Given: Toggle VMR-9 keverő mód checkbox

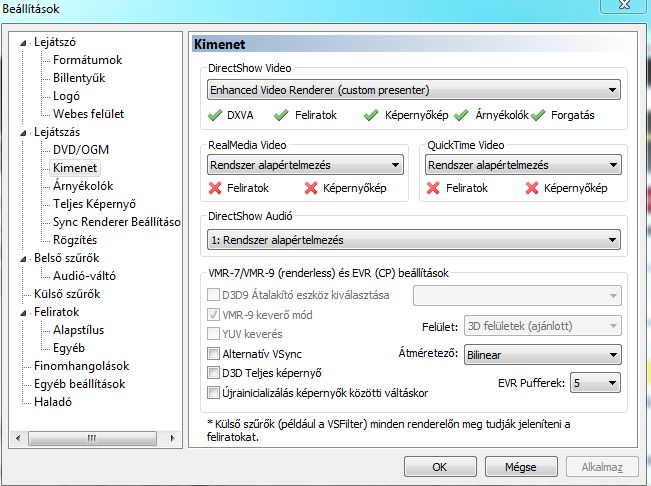Looking at the screenshot, I should pyautogui.click(x=213, y=315).
